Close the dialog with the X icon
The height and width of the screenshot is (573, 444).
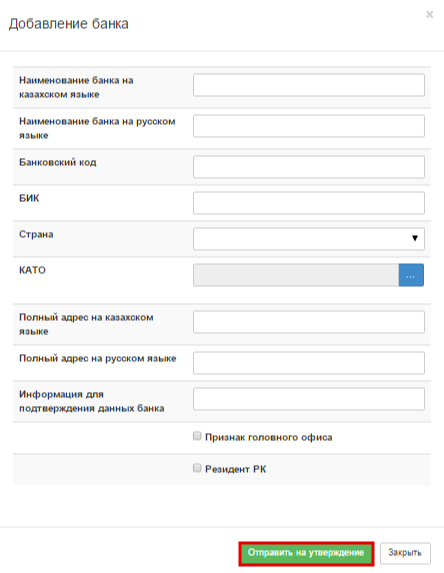click(429, 15)
